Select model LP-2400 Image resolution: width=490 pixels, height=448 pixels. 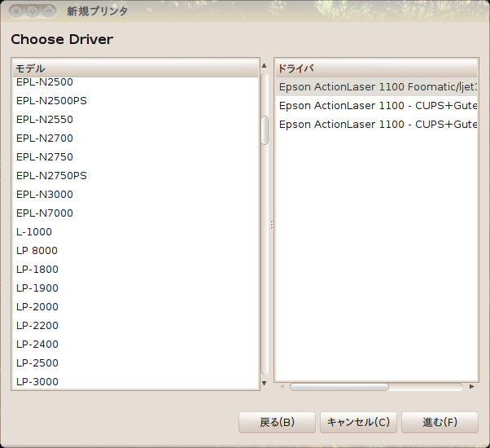pos(136,345)
